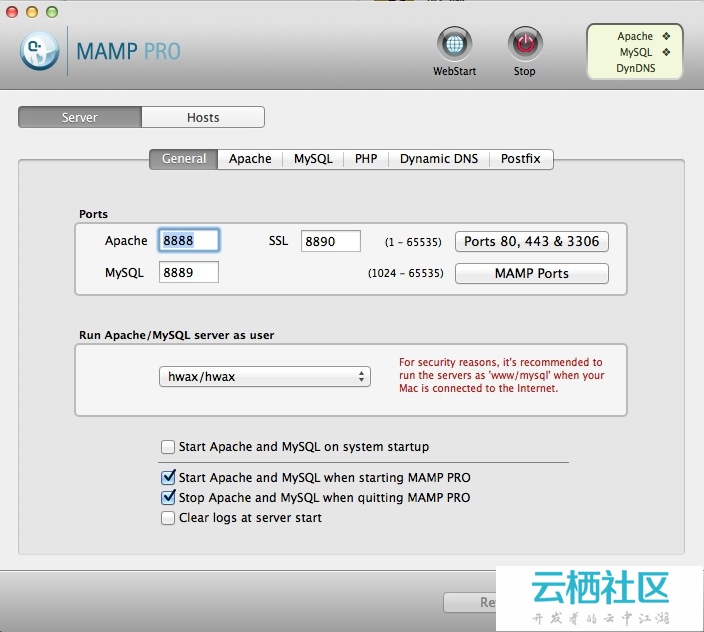Click the SSL port field 8890

tap(330, 241)
